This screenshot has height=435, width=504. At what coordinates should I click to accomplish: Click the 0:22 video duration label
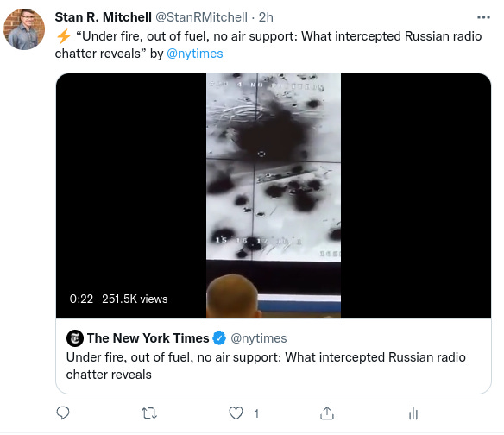pos(81,299)
